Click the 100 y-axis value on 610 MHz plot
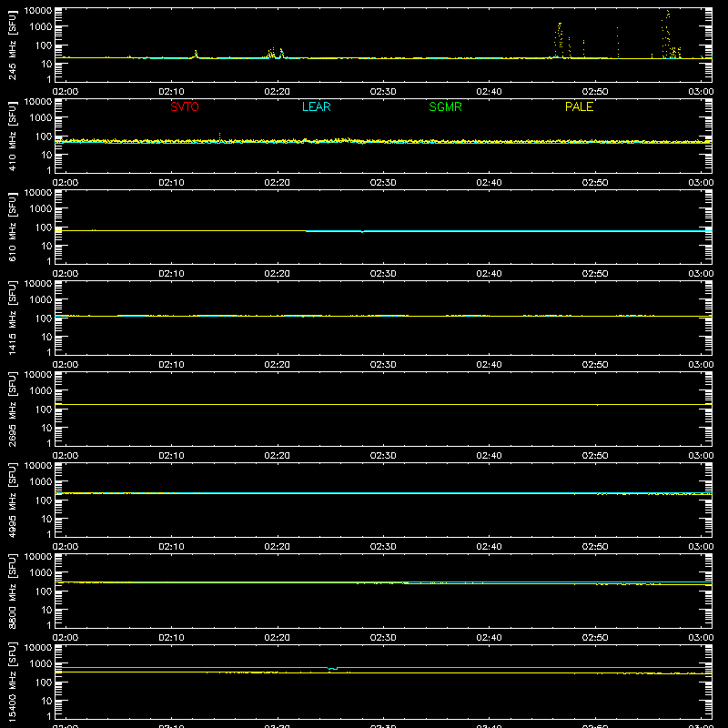This screenshot has height=728, width=728. (x=44, y=227)
